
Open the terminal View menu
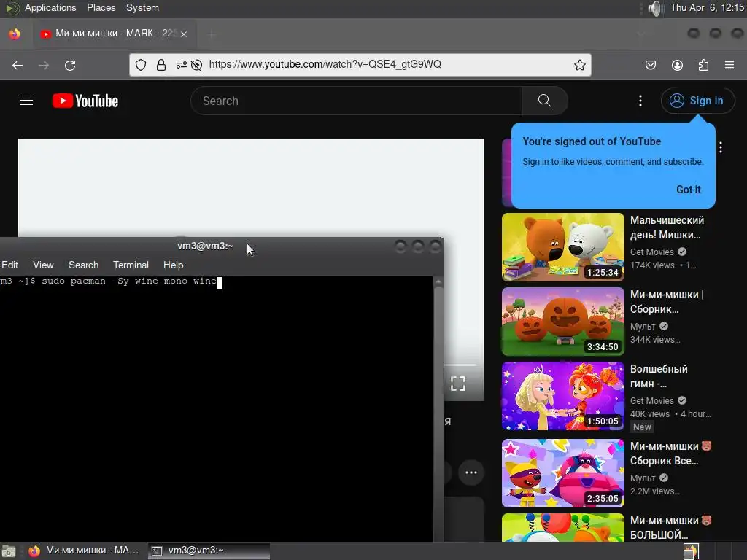[43, 265]
